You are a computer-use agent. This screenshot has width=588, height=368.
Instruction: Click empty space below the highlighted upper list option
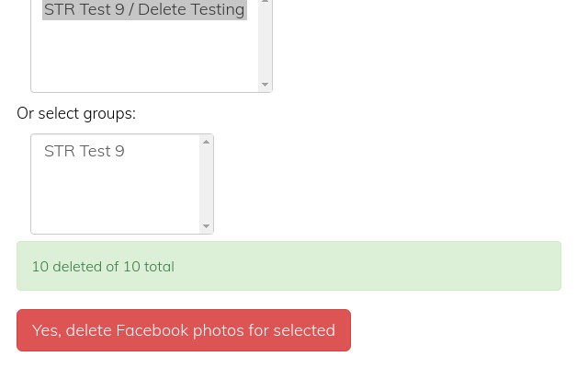[x=144, y=54]
